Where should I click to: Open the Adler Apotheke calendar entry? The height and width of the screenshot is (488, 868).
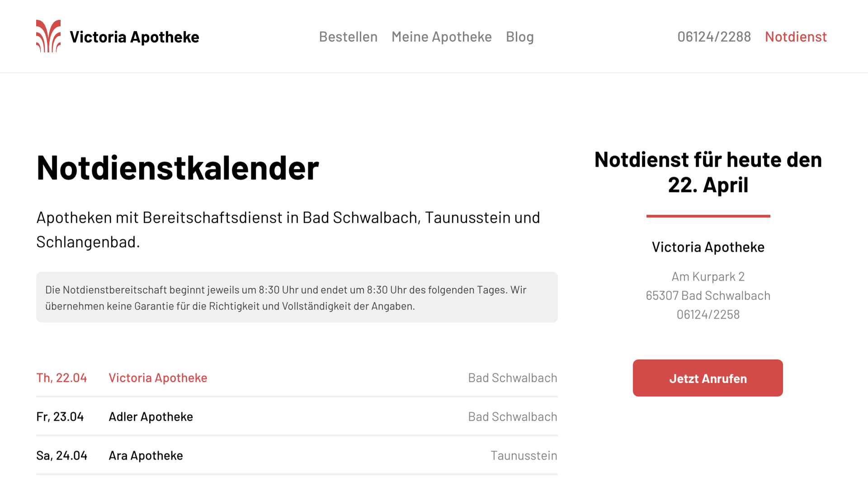(x=151, y=417)
